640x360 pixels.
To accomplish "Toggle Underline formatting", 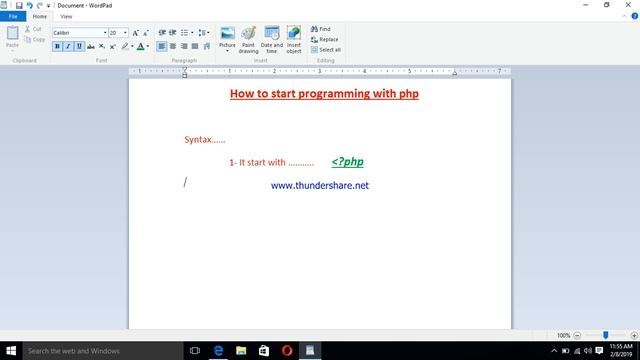I will pos(79,46).
